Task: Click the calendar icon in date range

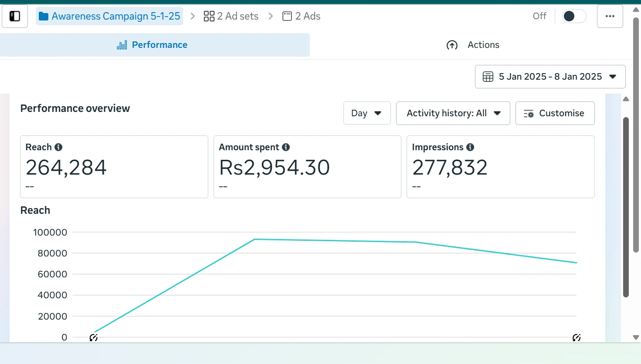Action: 488,77
